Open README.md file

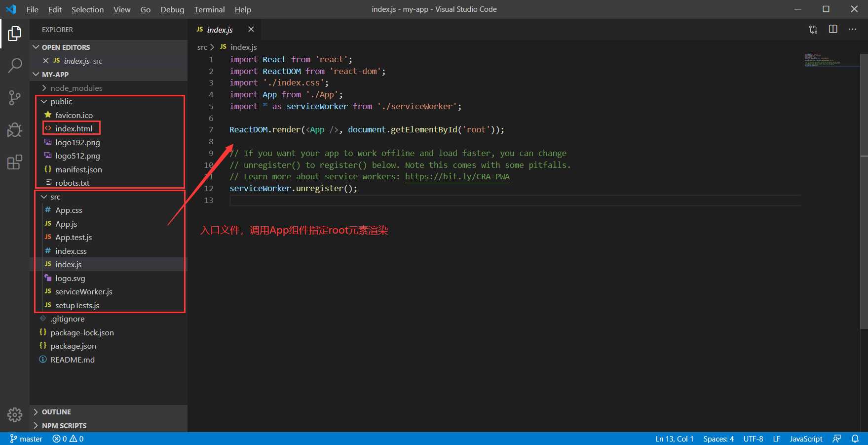click(x=109, y=360)
